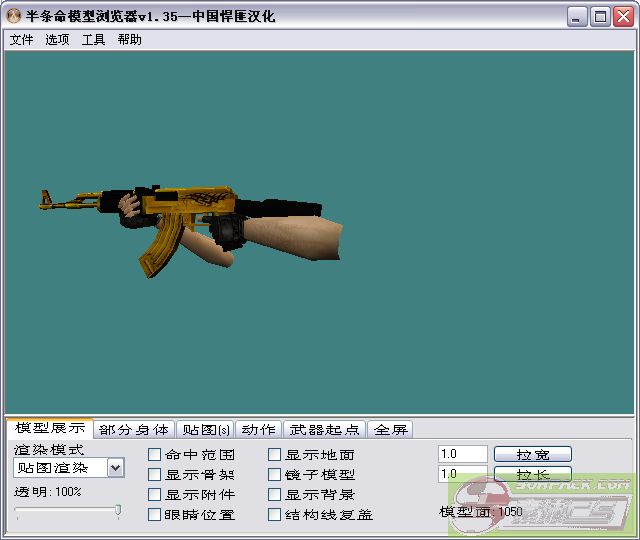
Task: Toggle the 结构线复盖 checkbox
Action: (x=275, y=515)
